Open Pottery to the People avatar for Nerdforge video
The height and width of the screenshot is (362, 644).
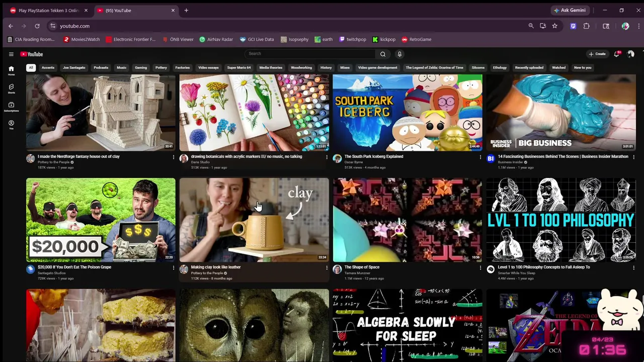coord(31,159)
